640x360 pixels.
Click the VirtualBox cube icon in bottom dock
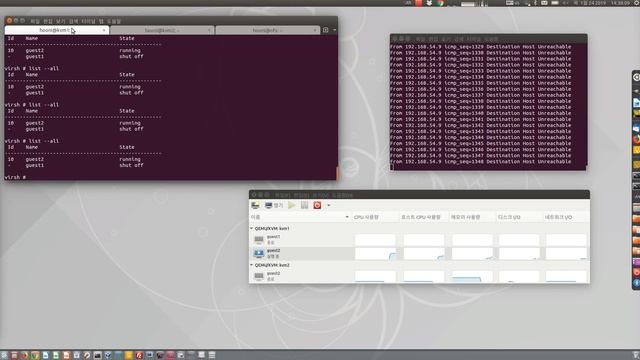108,355
